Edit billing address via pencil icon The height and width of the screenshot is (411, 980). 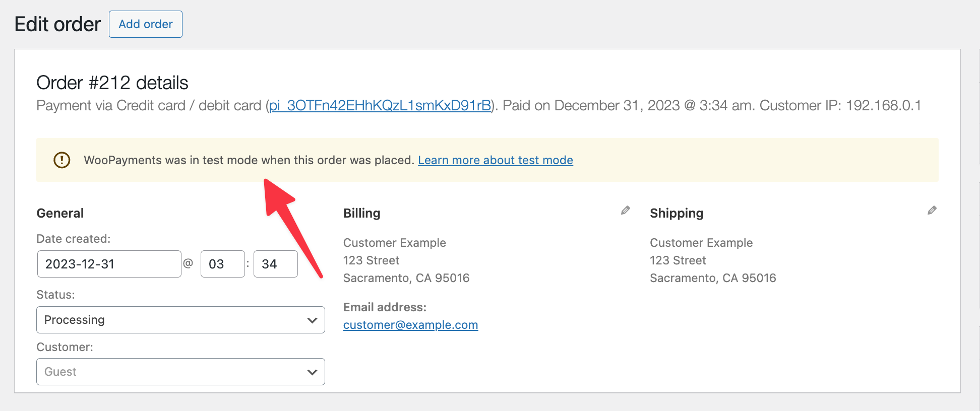pyautogui.click(x=625, y=211)
